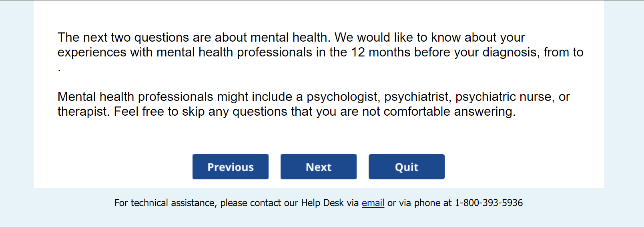Click the words "Mental health professionals might include"
The image size is (644, 227).
click(175, 97)
